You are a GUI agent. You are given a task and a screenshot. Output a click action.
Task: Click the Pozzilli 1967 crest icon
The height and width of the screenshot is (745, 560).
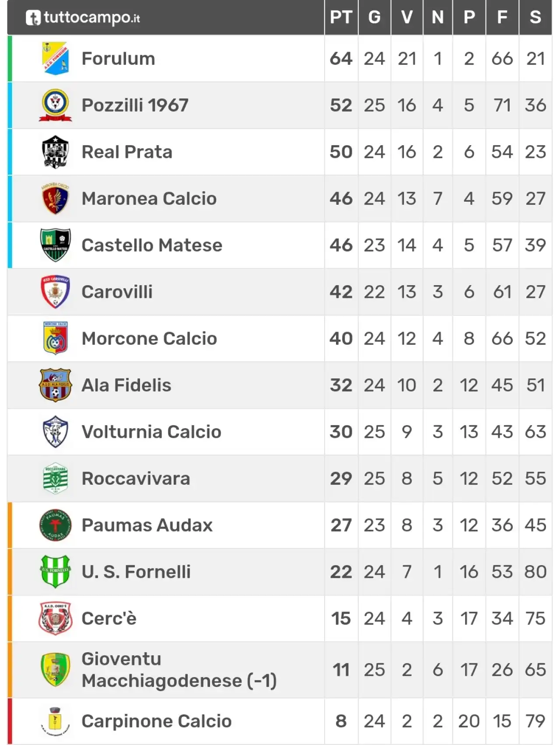[55, 105]
